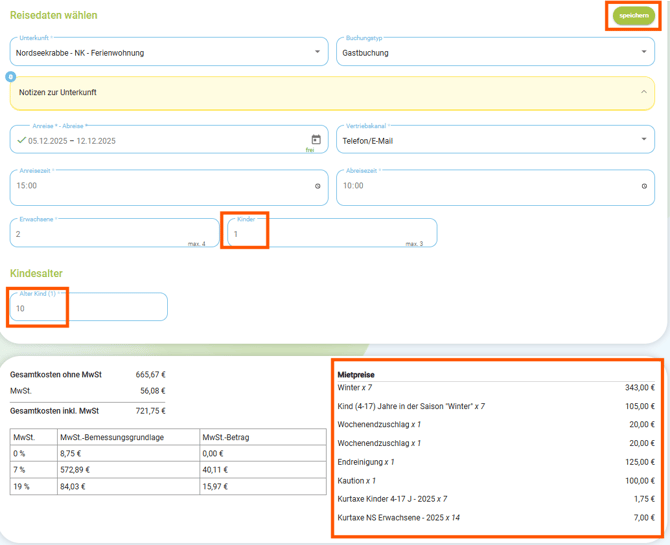Click the green checkmark beside travel dates
The height and width of the screenshot is (545, 670).
tap(21, 141)
